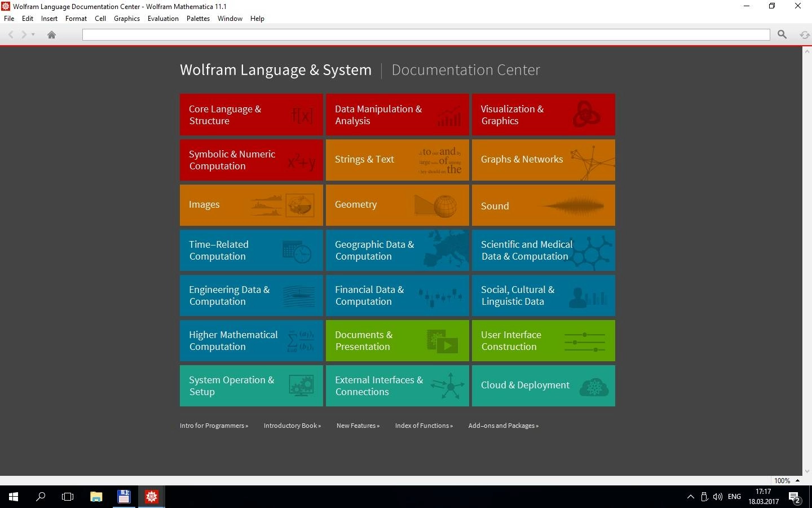Focus the documentation search field
This screenshot has width=812, height=508.
click(426, 35)
